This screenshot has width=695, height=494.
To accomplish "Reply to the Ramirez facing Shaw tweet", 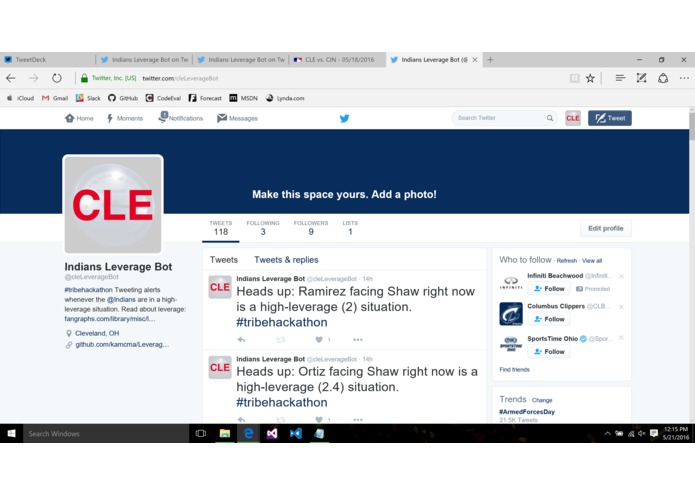I will [241, 340].
